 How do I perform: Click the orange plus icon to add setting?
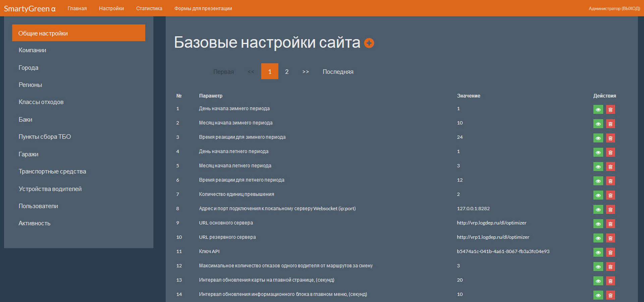click(x=369, y=43)
